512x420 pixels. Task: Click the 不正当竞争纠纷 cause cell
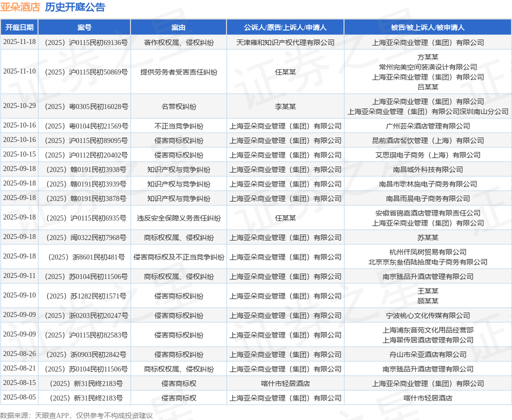(178, 126)
